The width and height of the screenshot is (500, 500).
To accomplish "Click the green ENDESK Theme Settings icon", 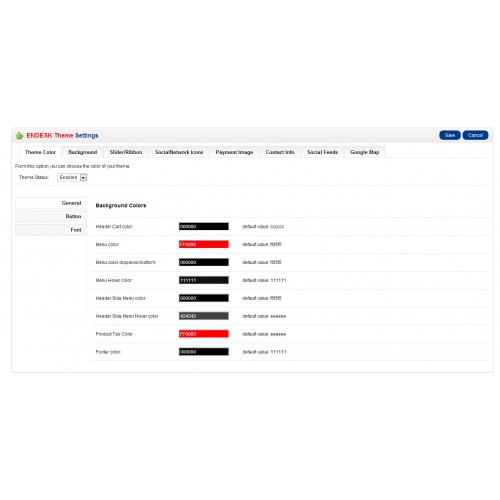I will 19,136.
